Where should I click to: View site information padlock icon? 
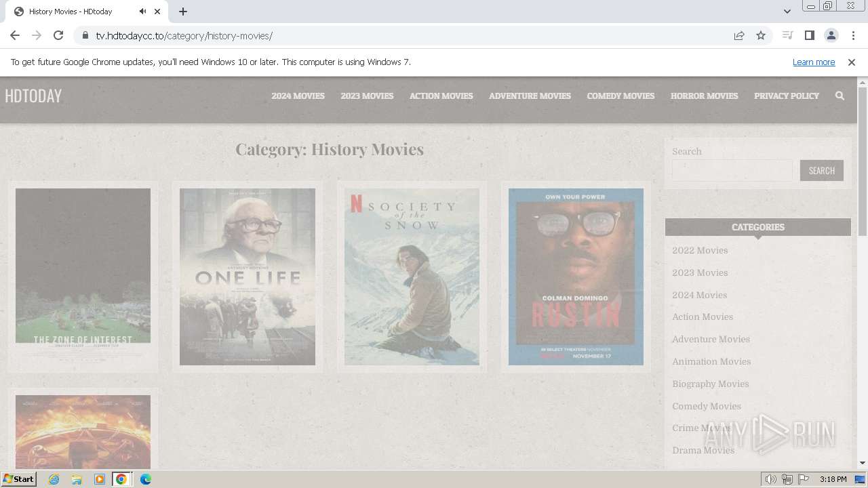click(85, 35)
